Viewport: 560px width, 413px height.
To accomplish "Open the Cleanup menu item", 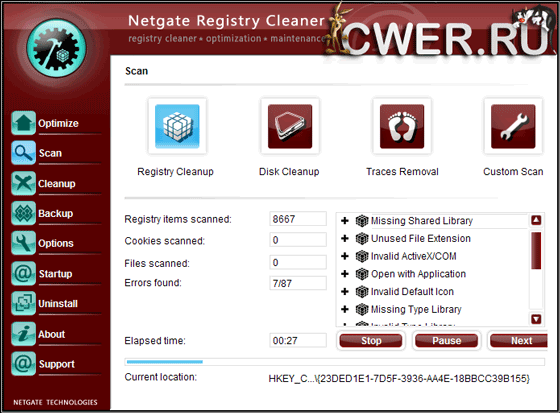I will tap(56, 184).
